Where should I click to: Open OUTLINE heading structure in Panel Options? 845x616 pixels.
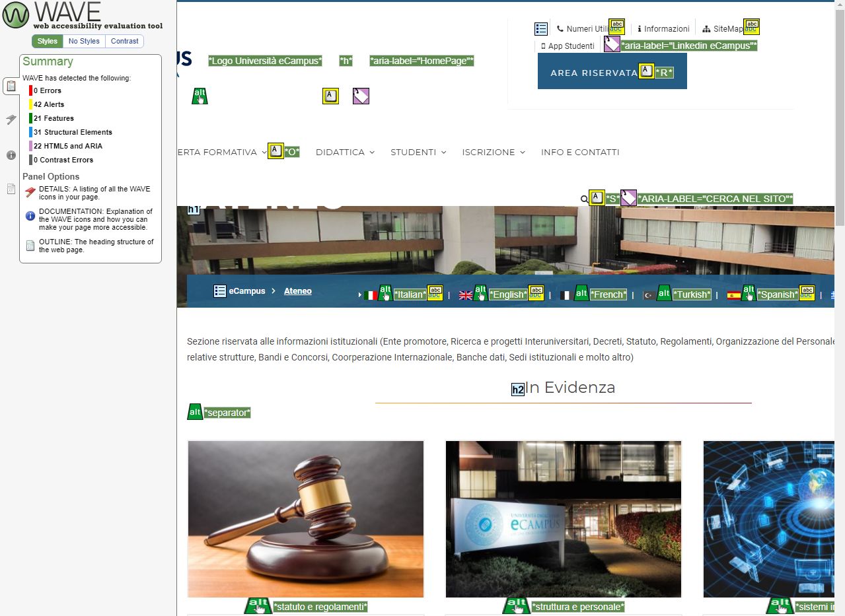click(89, 246)
